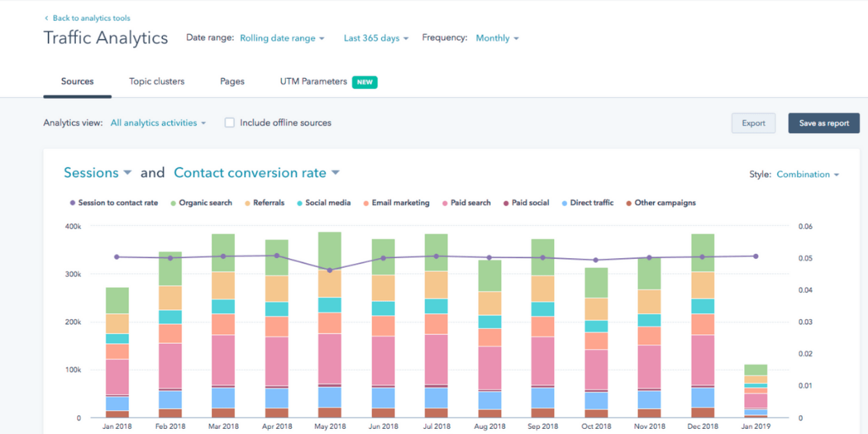Screen dimensions: 868x434
Task: Click the Dec 2018 stacked bar
Action: click(702, 326)
